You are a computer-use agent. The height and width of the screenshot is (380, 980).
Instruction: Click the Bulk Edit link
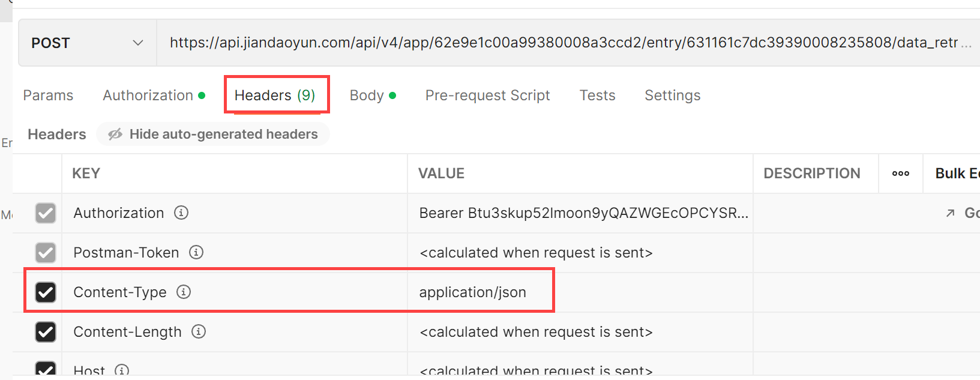pos(957,173)
